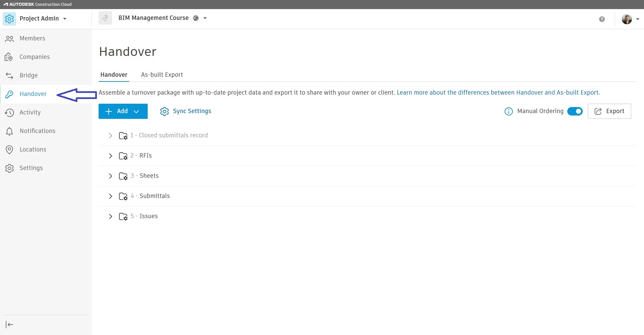Click the Notifications bell icon
Viewport: 644px width, 335px height.
pos(9,131)
